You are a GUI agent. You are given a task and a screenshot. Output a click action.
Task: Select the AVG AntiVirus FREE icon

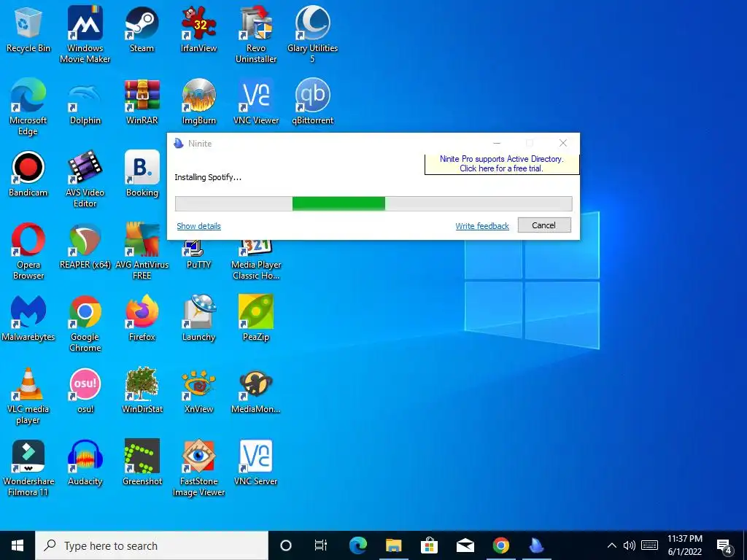click(x=142, y=252)
